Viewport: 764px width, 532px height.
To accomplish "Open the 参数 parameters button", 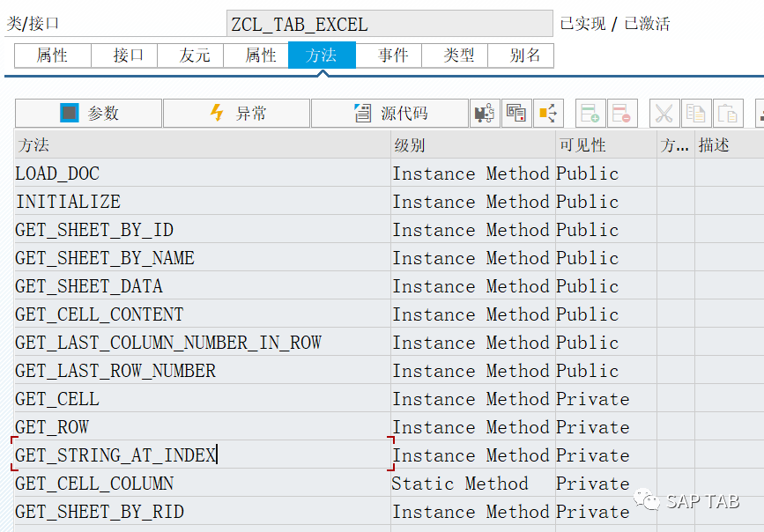I will click(x=89, y=114).
